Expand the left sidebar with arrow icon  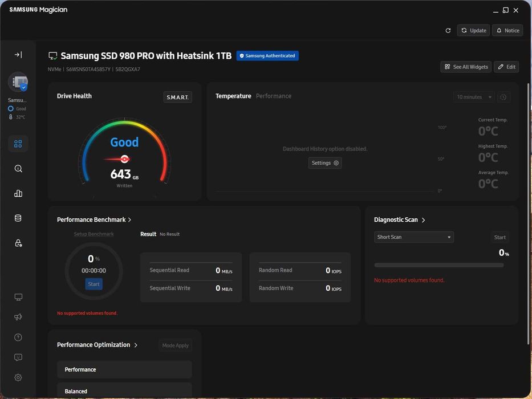(18, 55)
